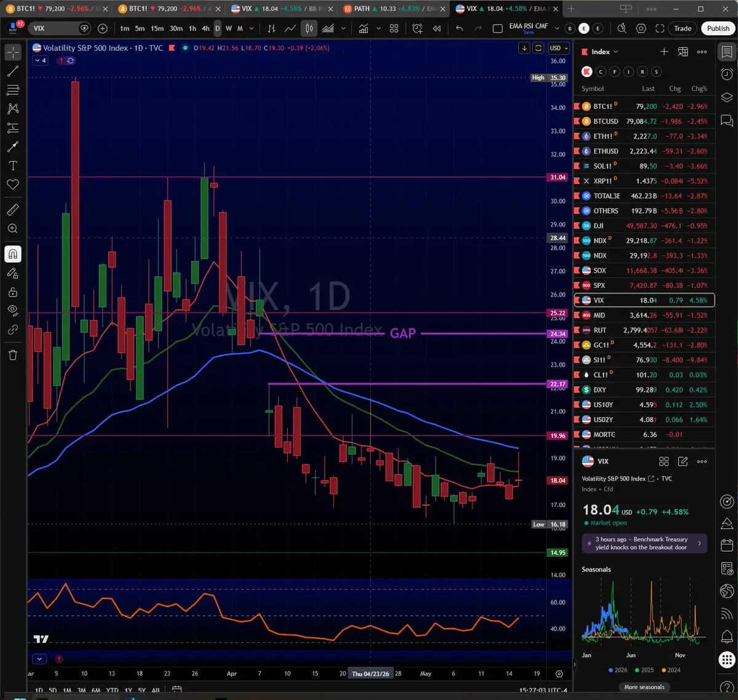
Task: Open the Fibonacci and Gann tools
Action: click(x=13, y=90)
